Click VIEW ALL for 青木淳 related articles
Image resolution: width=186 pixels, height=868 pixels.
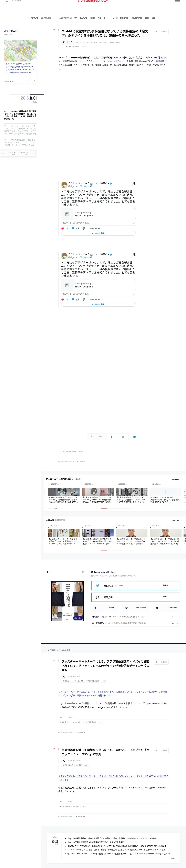(x=177, y=521)
